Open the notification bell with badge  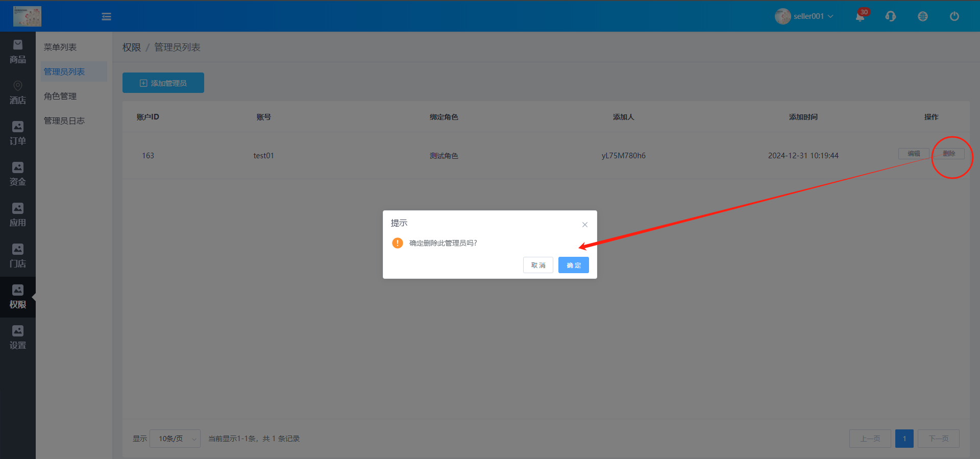pyautogui.click(x=860, y=16)
